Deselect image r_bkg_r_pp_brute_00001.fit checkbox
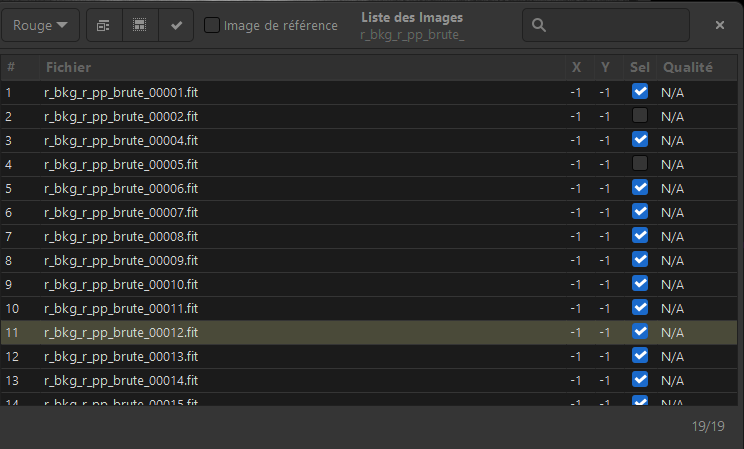 click(640, 92)
